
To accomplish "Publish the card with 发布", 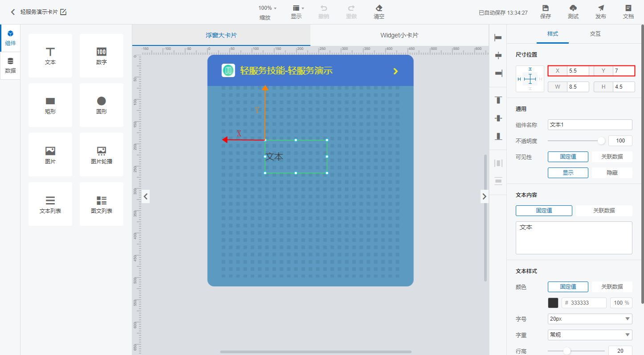I will coord(601,12).
